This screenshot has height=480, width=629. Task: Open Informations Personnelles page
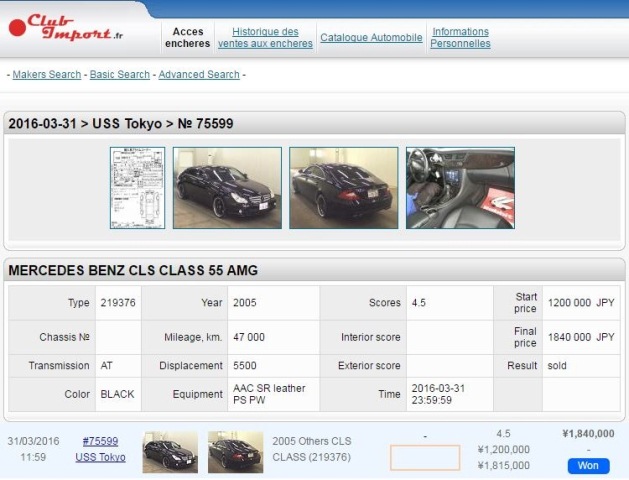coord(460,38)
